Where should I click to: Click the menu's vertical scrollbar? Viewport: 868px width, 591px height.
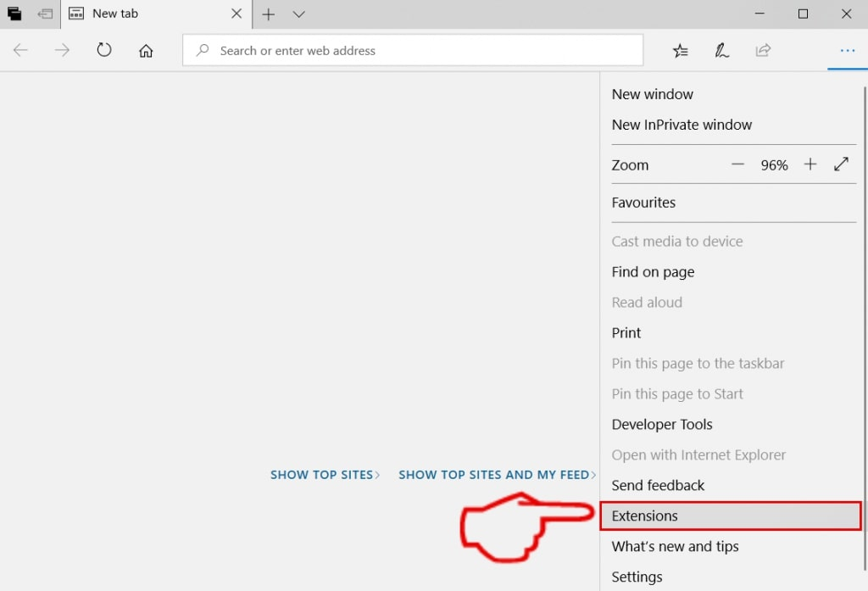[x=865, y=328]
